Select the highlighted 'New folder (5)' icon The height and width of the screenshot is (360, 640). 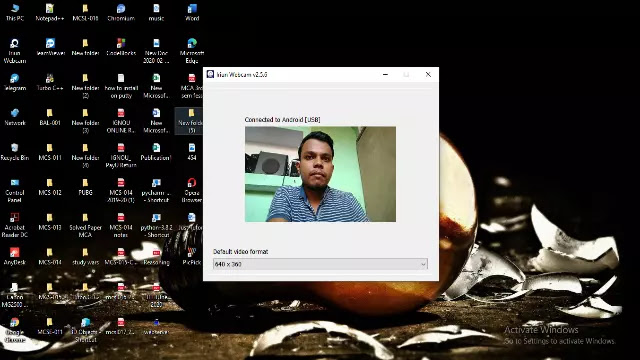tap(190, 121)
